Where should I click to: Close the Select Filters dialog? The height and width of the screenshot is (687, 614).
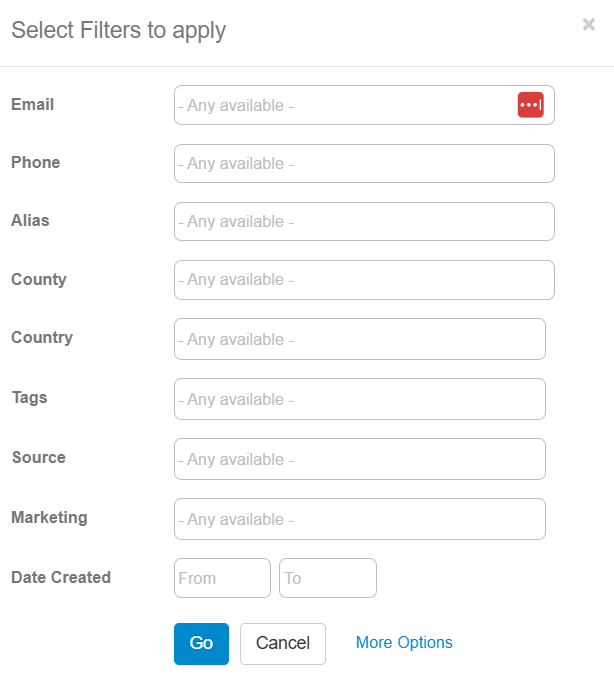(589, 25)
